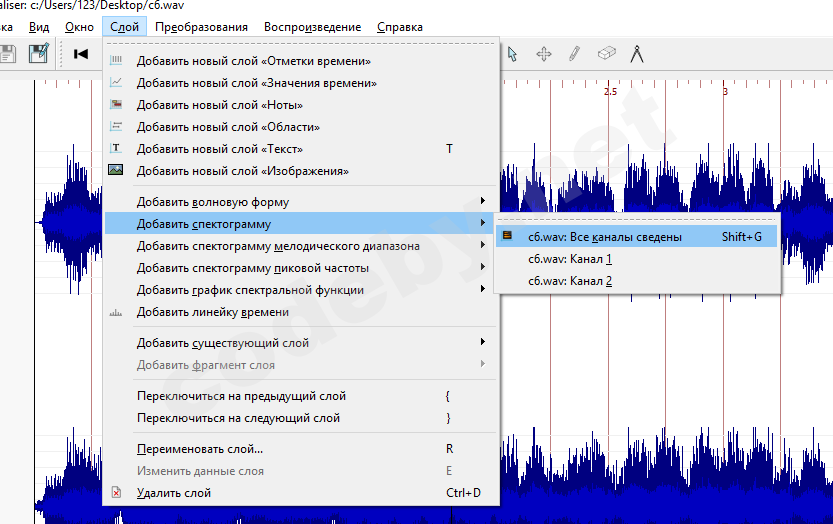Expand Добавить существующий слой submenu
Screen dimensions: 833x524
pyautogui.click(x=302, y=343)
